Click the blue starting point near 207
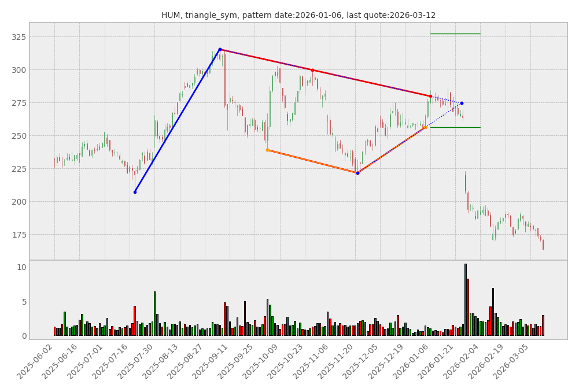 [135, 192]
